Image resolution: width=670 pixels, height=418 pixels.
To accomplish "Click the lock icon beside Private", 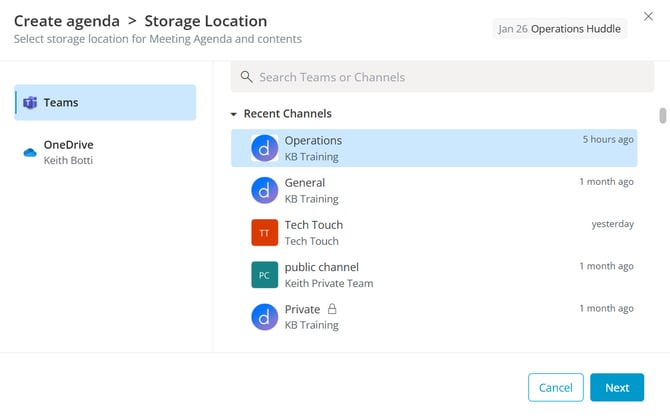I will tap(332, 310).
